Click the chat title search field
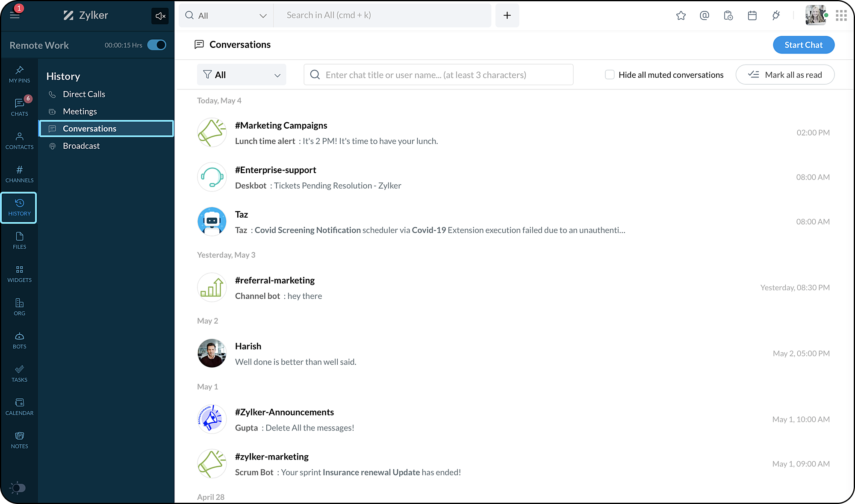The width and height of the screenshot is (855, 504). click(438, 75)
